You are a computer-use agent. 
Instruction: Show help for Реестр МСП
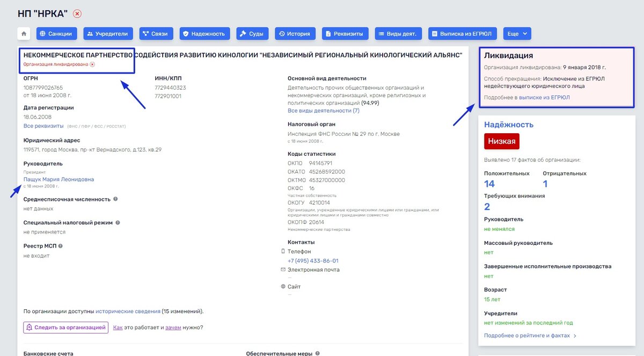tap(61, 246)
